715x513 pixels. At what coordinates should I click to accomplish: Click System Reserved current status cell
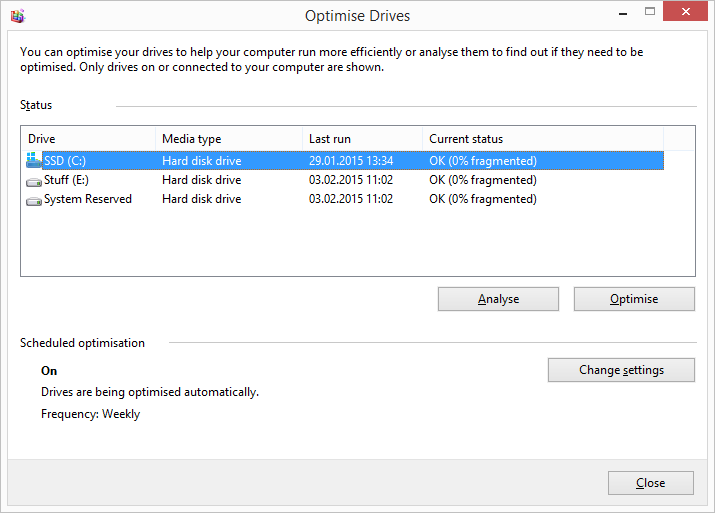tap(483, 200)
